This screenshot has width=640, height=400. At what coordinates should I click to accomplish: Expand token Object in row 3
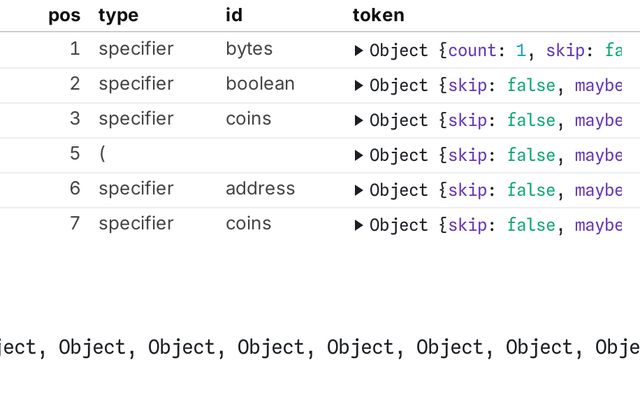359,120
